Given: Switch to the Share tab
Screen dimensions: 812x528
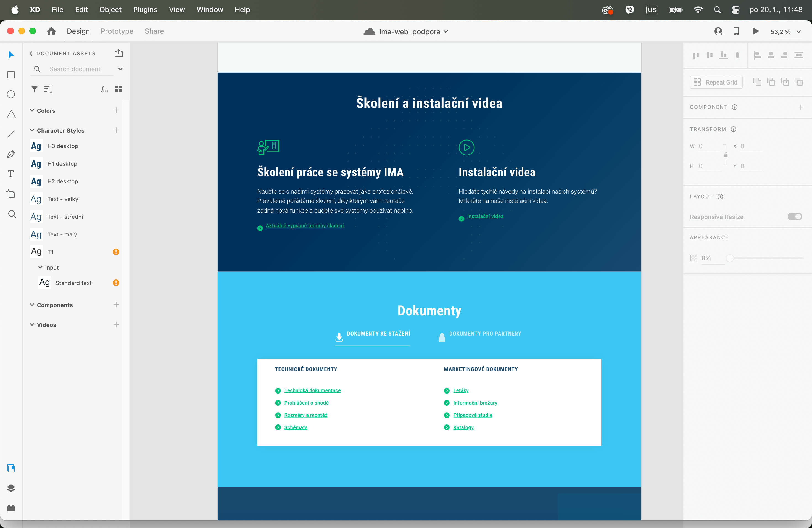Looking at the screenshot, I should [x=154, y=31].
